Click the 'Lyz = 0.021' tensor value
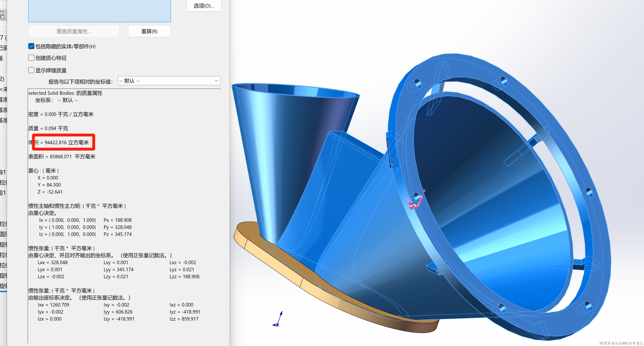Viewport: 644px width, 346px height. (182, 269)
